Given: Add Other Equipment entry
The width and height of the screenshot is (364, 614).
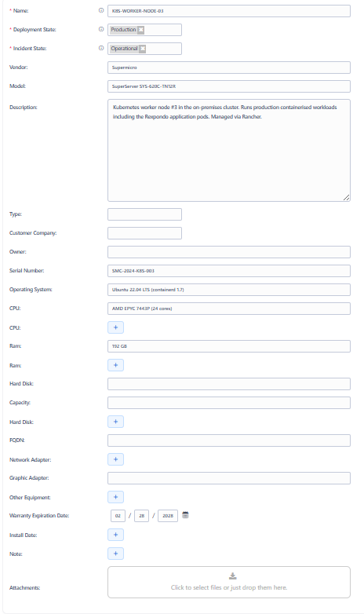Looking at the screenshot, I should (115, 497).
